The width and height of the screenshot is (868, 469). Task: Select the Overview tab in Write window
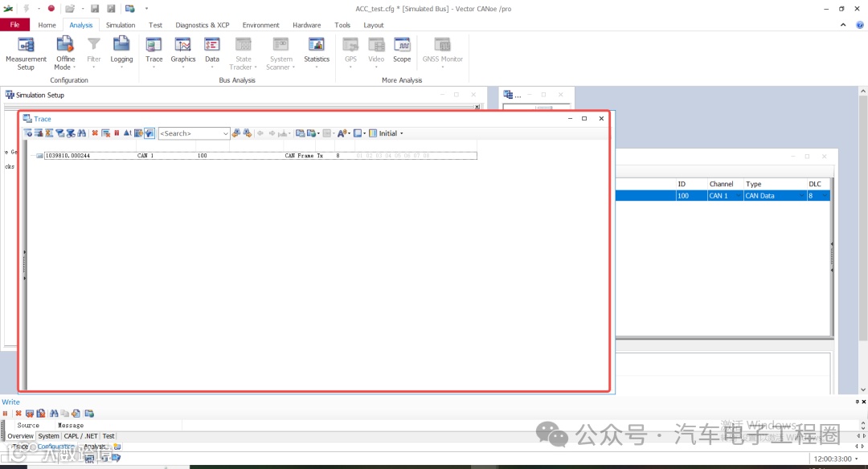(x=20, y=436)
